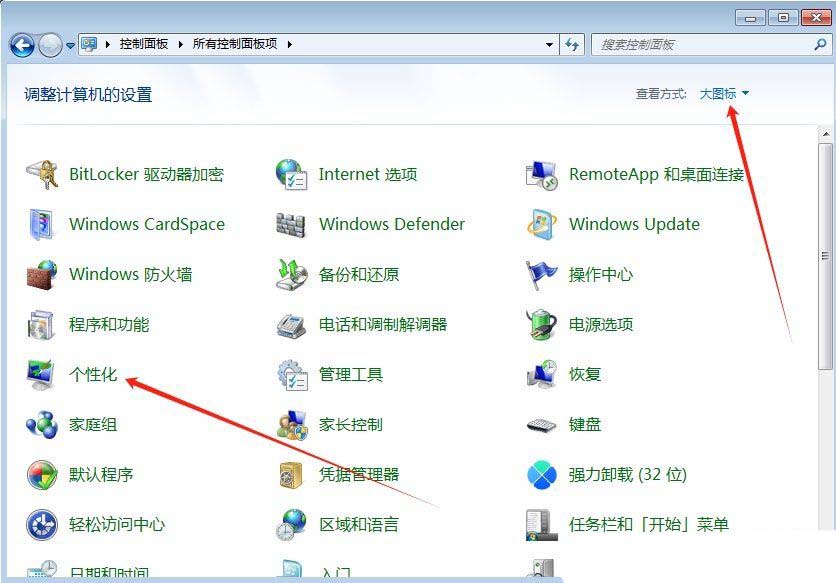Open the Windows Update link
Screen dimensions: 836x583
coord(634,225)
